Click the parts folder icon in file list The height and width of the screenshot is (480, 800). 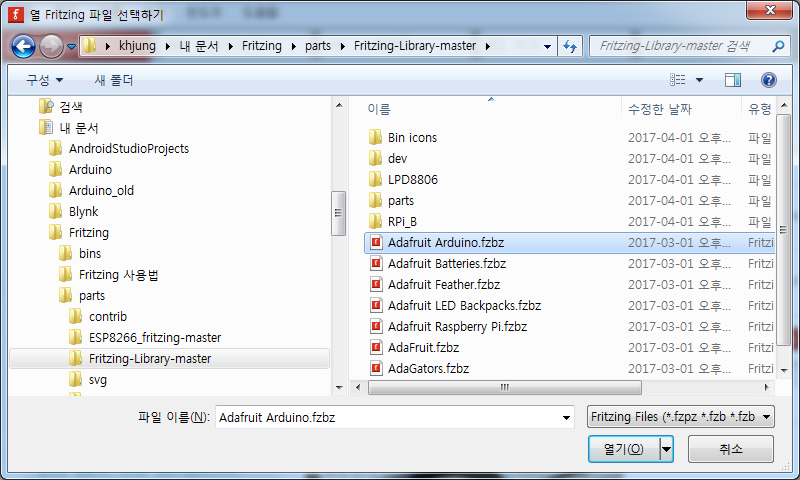click(x=376, y=200)
